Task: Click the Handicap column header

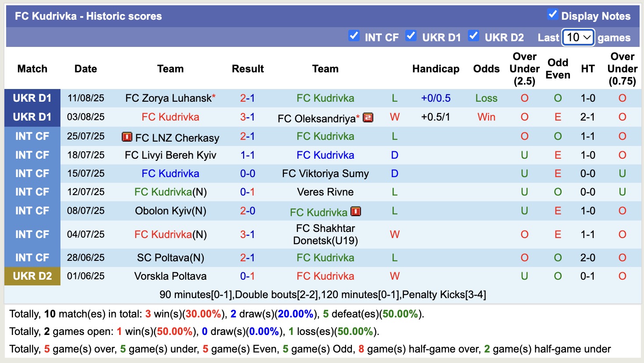Action: click(x=435, y=69)
